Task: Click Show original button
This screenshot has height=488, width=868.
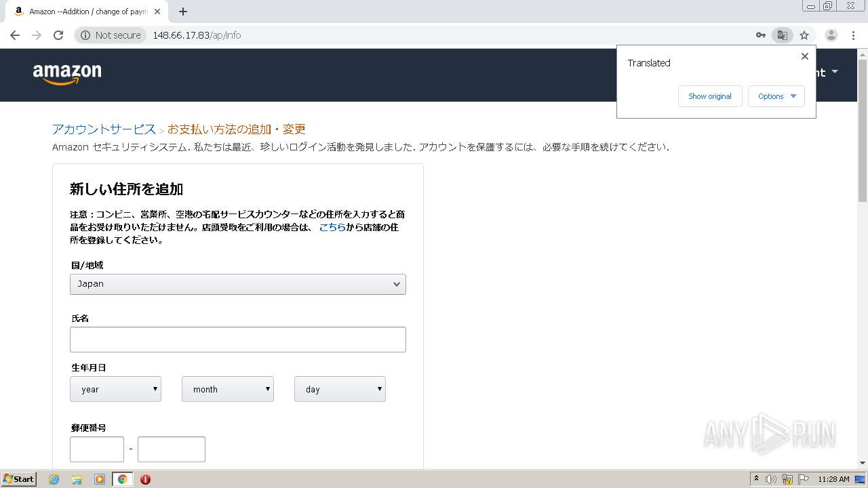Action: [x=710, y=96]
